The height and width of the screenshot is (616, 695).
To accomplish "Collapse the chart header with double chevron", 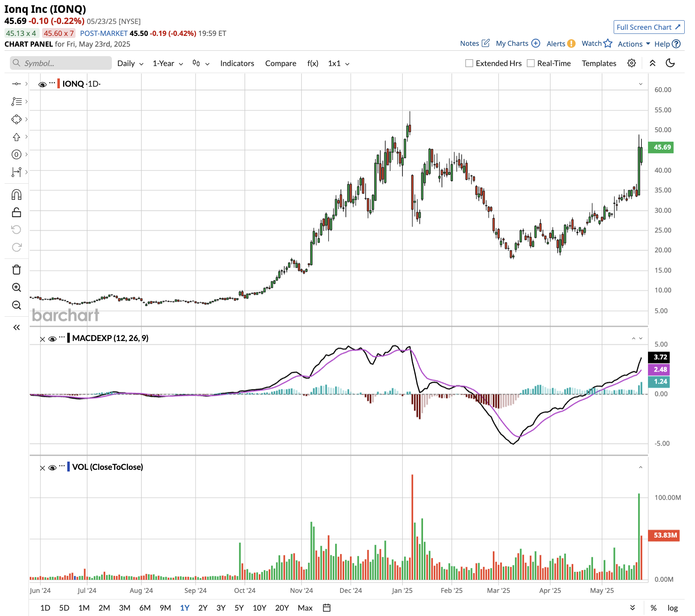I will click(x=652, y=63).
